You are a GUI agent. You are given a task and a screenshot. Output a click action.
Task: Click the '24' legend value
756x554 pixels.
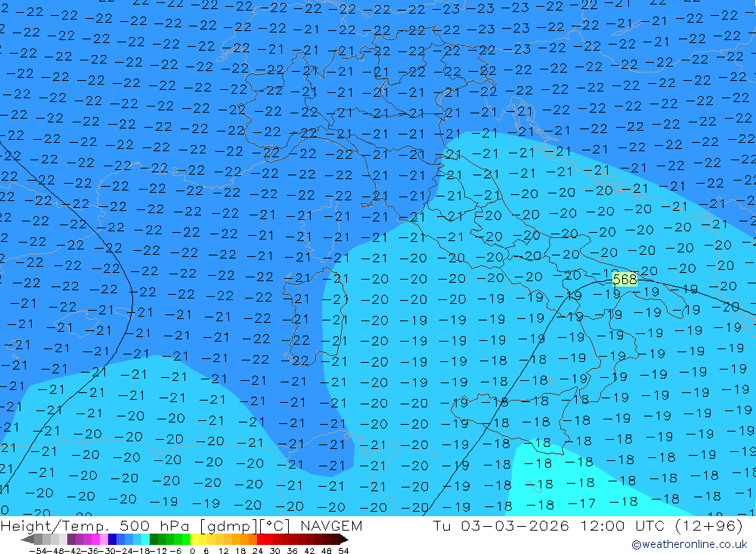(258, 551)
